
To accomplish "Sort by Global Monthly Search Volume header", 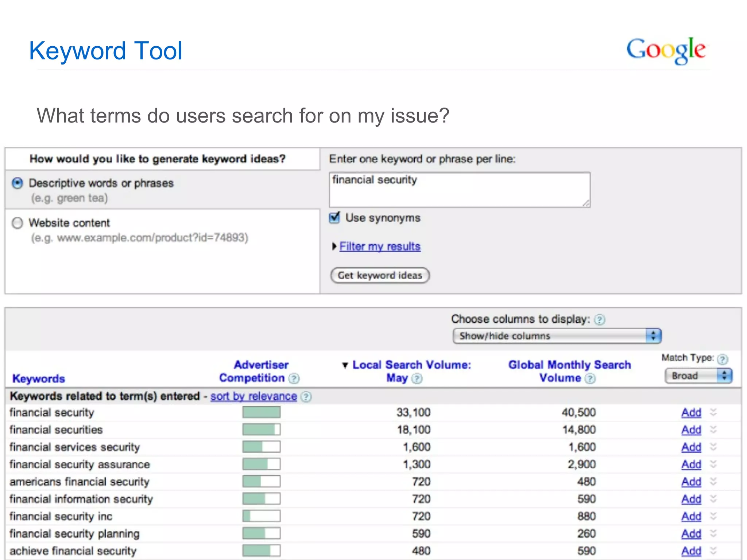I will [569, 372].
